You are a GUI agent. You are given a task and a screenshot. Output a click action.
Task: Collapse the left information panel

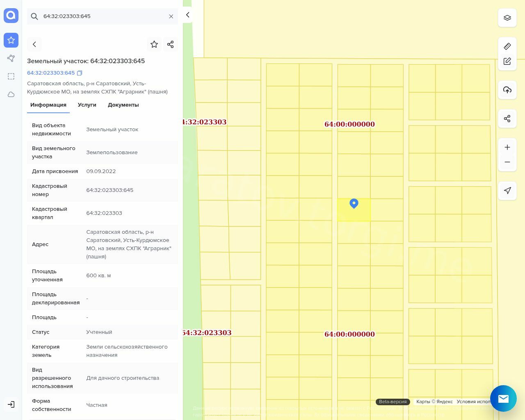pyautogui.click(x=187, y=15)
